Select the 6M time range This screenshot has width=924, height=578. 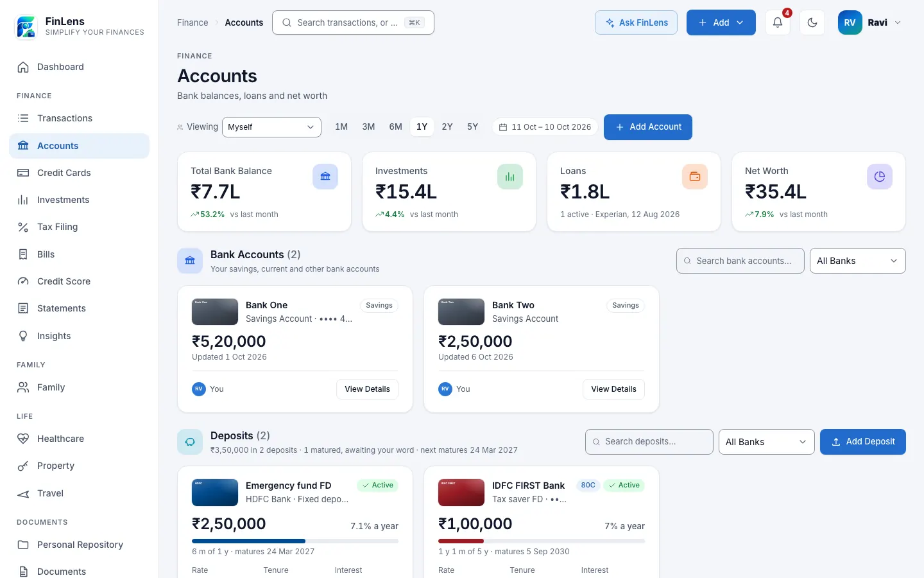point(395,127)
